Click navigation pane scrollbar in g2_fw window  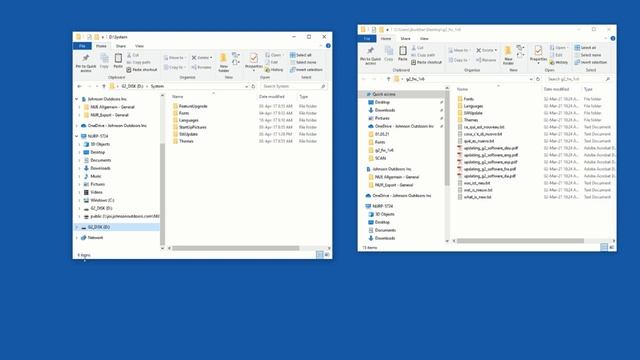pos(447,138)
